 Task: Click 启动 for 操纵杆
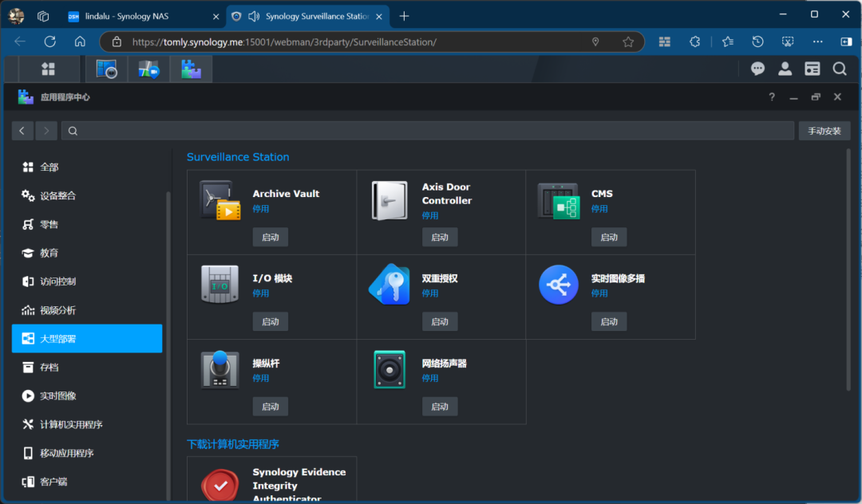coord(271,407)
